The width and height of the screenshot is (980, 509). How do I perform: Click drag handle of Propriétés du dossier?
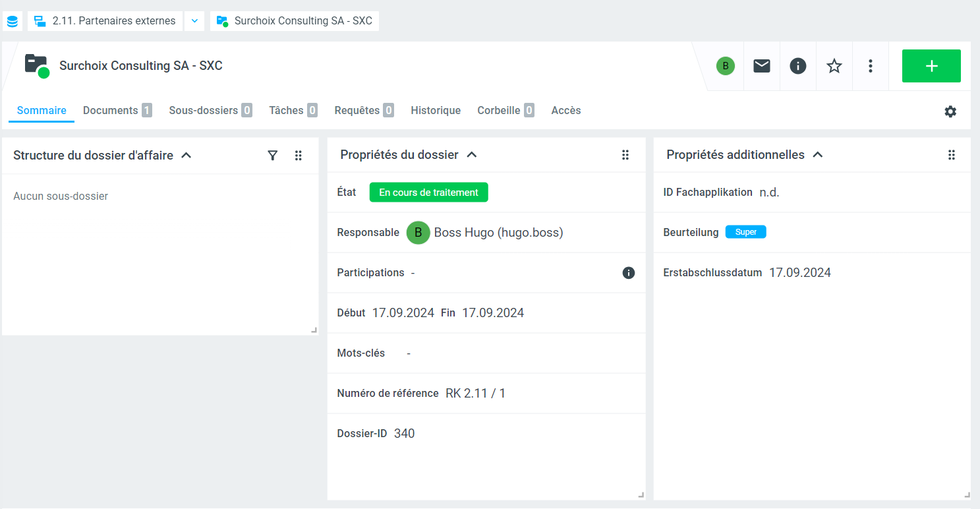coord(625,155)
